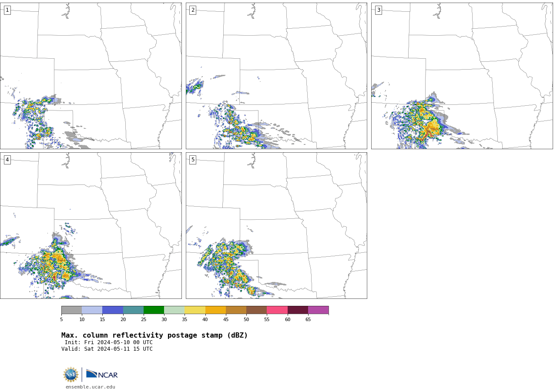Click the tan 45-50 dBZ swatch
Screen dimensions: 557x392
pyautogui.click(x=236, y=310)
